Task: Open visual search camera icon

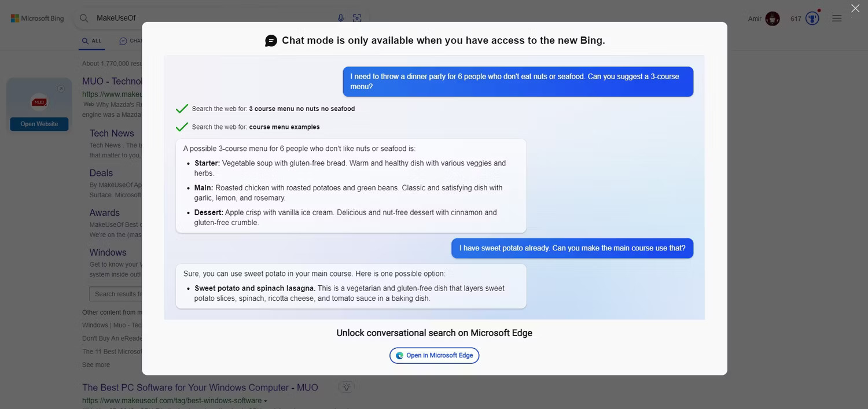Action: point(357,19)
